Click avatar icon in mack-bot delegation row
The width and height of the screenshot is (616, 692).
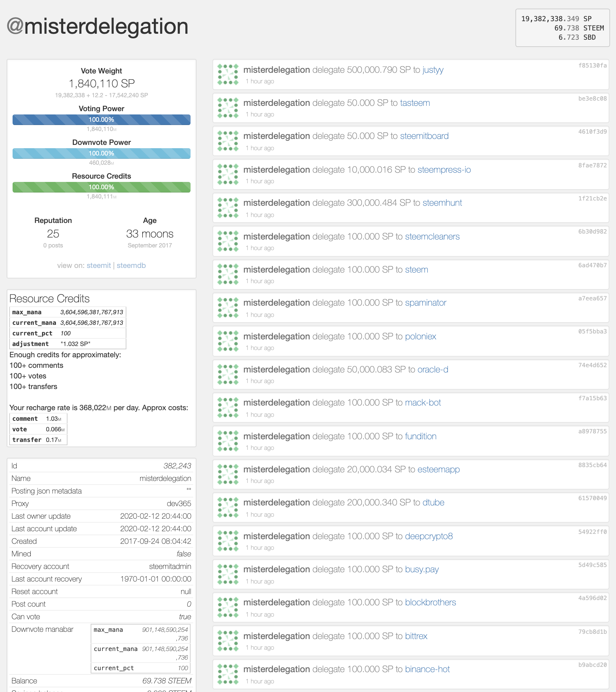(228, 407)
